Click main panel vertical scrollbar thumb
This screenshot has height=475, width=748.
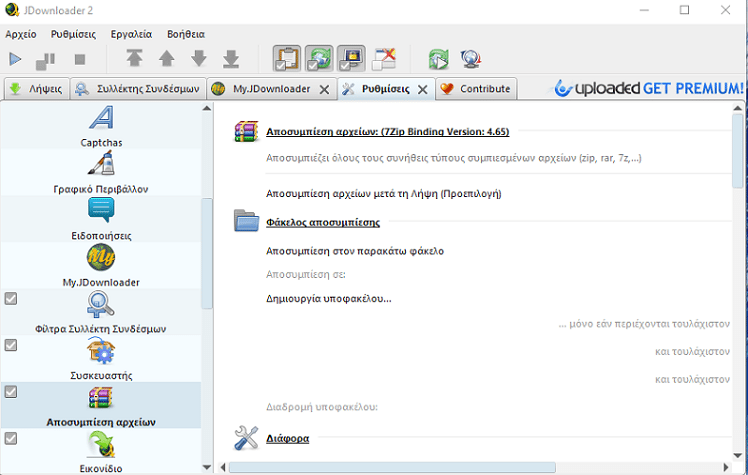coord(738,150)
